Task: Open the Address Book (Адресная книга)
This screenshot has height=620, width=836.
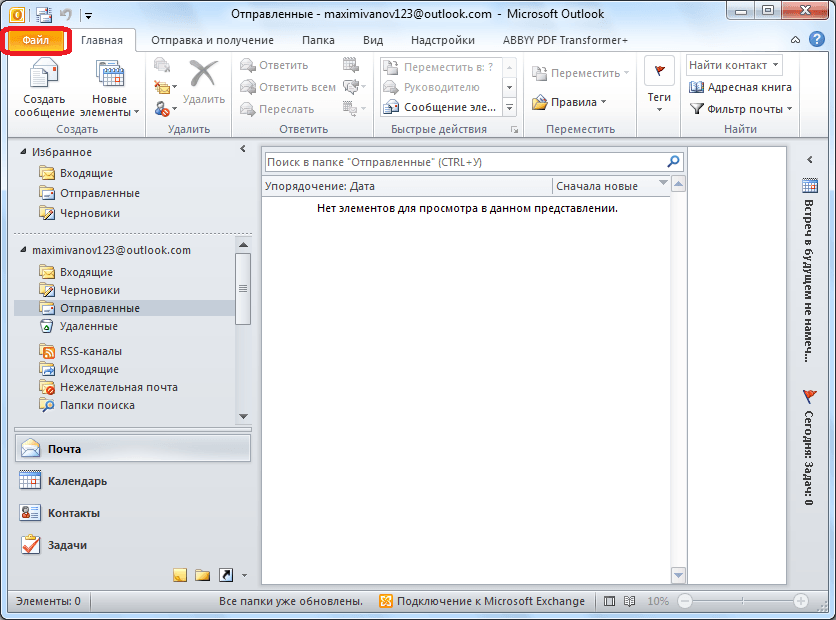Action: point(740,87)
